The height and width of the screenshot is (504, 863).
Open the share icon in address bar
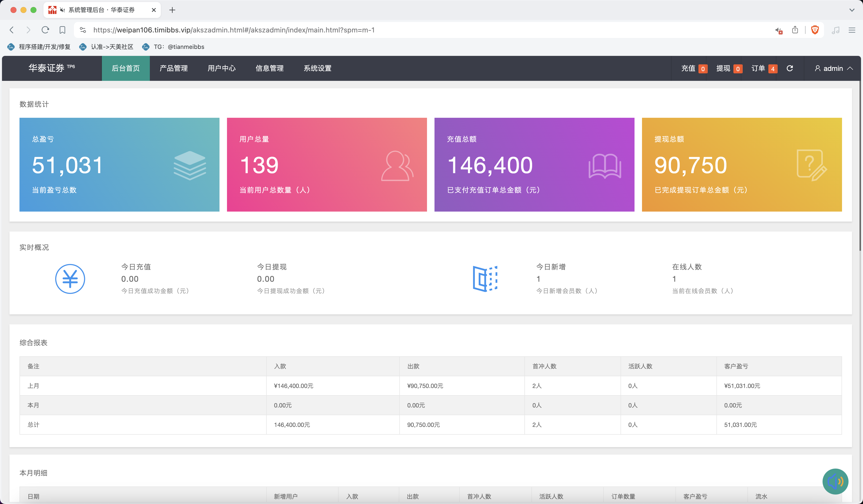[795, 30]
